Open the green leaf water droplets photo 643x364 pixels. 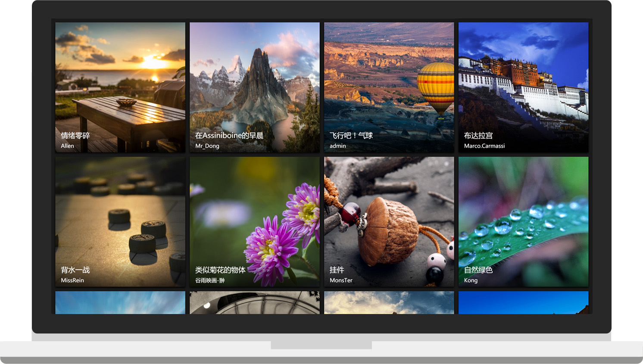pos(524,222)
